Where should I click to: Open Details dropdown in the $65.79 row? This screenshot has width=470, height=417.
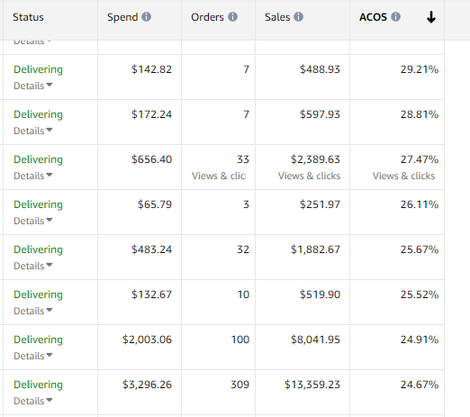click(33, 221)
